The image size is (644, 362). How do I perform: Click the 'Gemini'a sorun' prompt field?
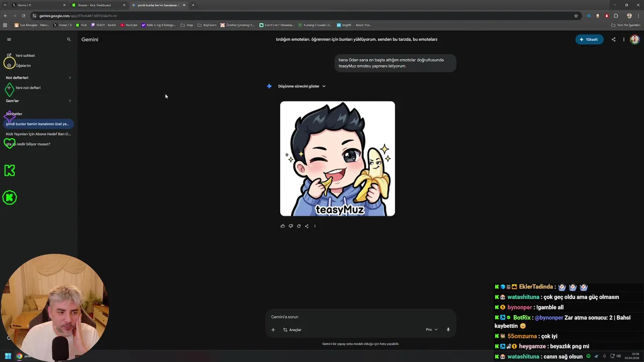tap(360, 317)
